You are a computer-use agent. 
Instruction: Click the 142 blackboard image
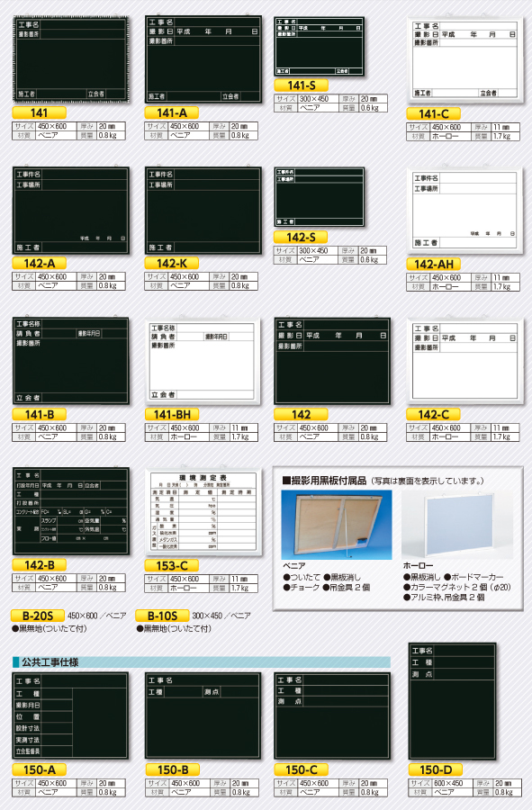point(332,361)
